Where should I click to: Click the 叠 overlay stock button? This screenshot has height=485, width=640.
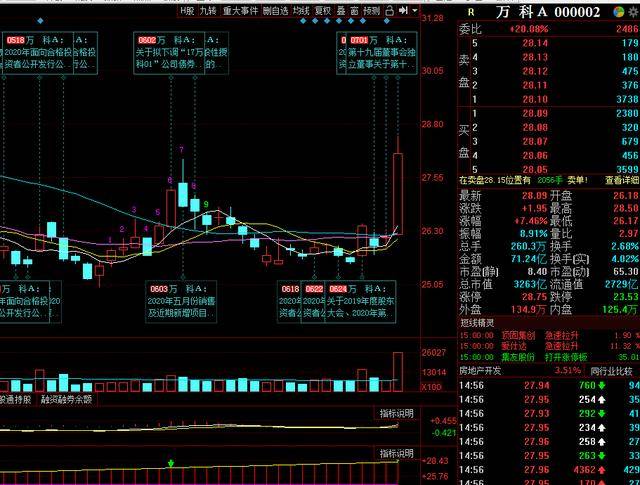(341, 11)
